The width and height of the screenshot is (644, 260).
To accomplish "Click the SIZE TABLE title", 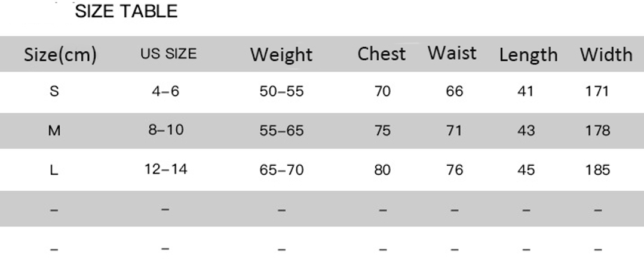I will (127, 11).
